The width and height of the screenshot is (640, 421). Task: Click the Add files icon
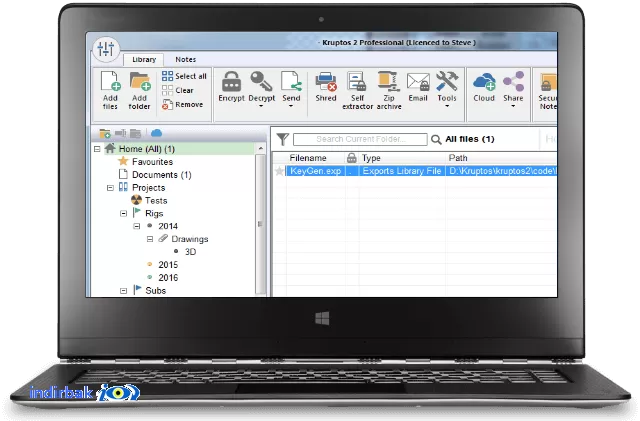(110, 81)
